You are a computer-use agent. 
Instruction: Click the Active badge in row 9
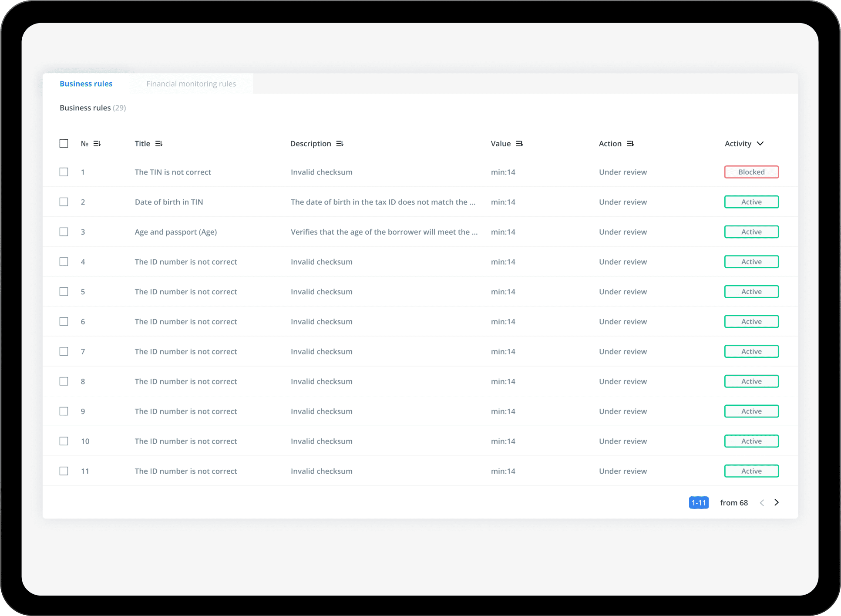tap(751, 411)
